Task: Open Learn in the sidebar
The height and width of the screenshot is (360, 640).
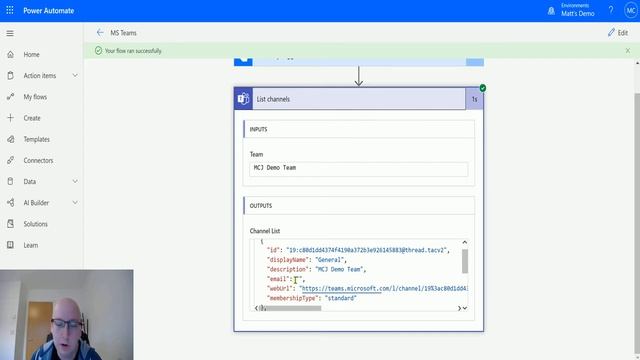Action: [31, 245]
